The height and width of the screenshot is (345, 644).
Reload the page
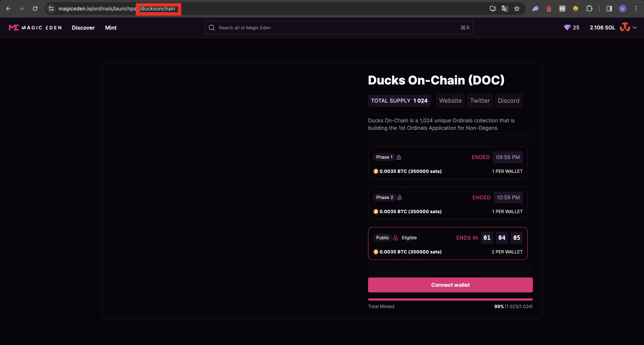pos(35,9)
